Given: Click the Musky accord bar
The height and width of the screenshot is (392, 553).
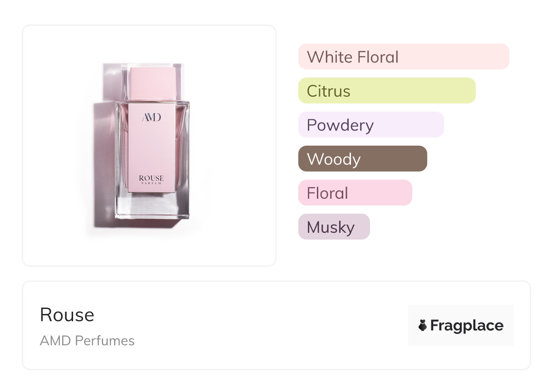Looking at the screenshot, I should pyautogui.click(x=334, y=227).
